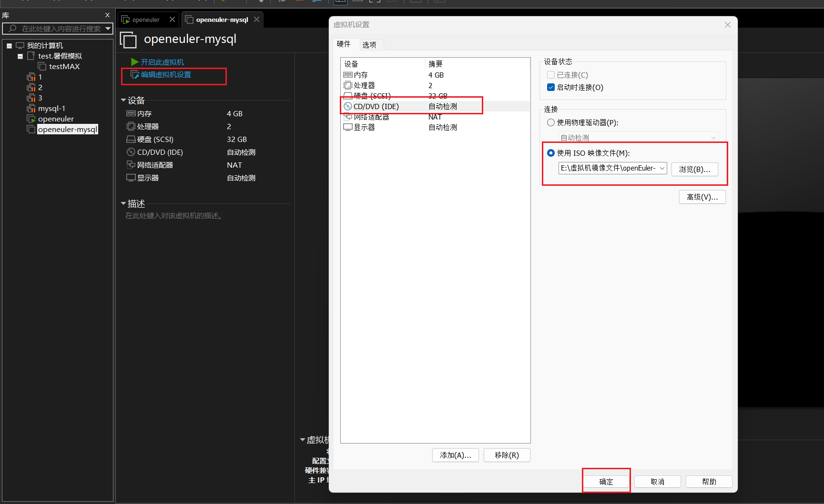
Task: Click the mysql-1 VM icon in library
Action: pyautogui.click(x=31, y=108)
